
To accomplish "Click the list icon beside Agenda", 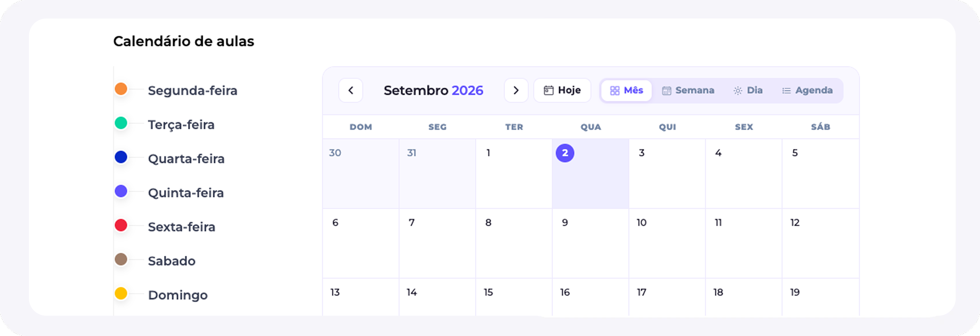I will click(786, 91).
